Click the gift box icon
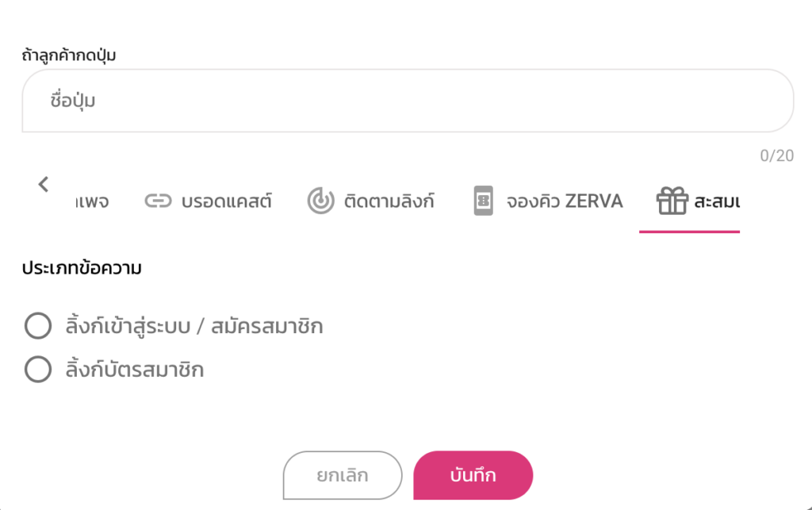This screenshot has height=510, width=812. (672, 201)
